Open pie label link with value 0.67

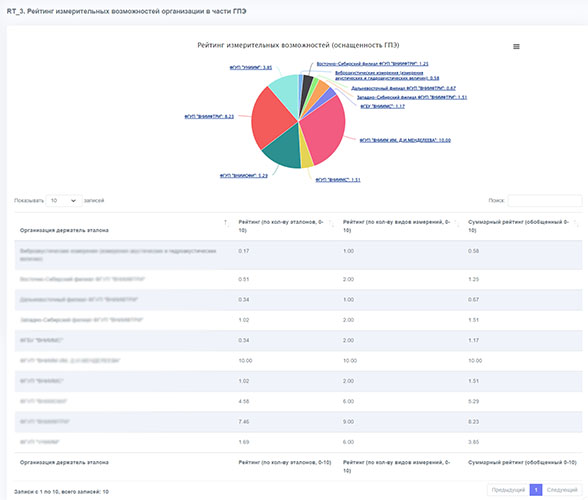pyautogui.click(x=403, y=88)
